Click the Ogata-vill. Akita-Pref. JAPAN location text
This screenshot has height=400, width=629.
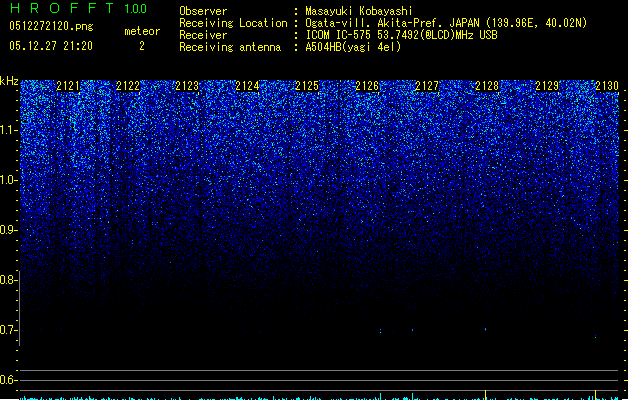pos(446,23)
